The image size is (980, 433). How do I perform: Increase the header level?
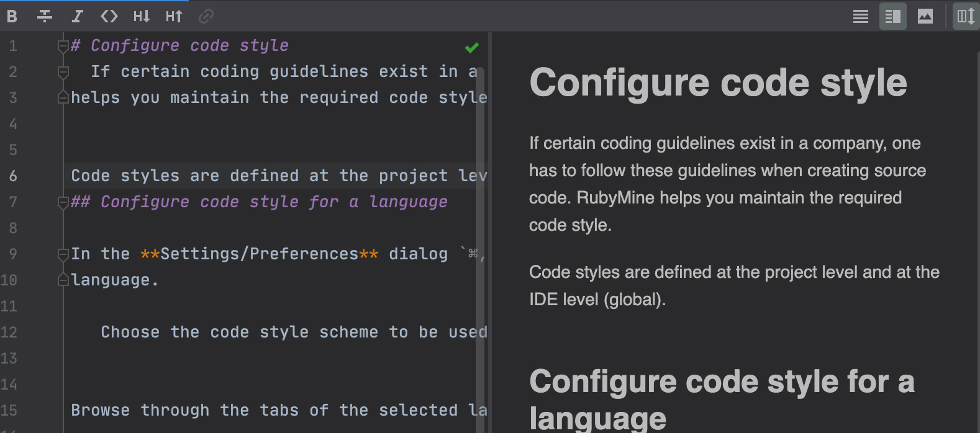[x=174, y=16]
